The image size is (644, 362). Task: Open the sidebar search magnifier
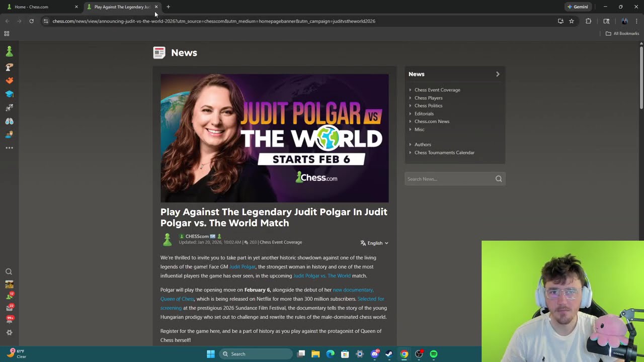coord(9,272)
